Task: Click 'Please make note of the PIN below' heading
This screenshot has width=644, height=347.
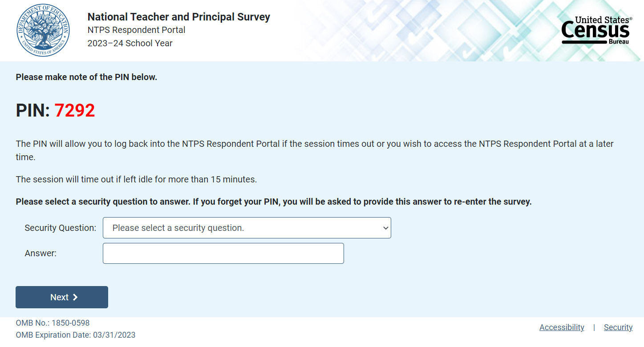Action: [86, 77]
